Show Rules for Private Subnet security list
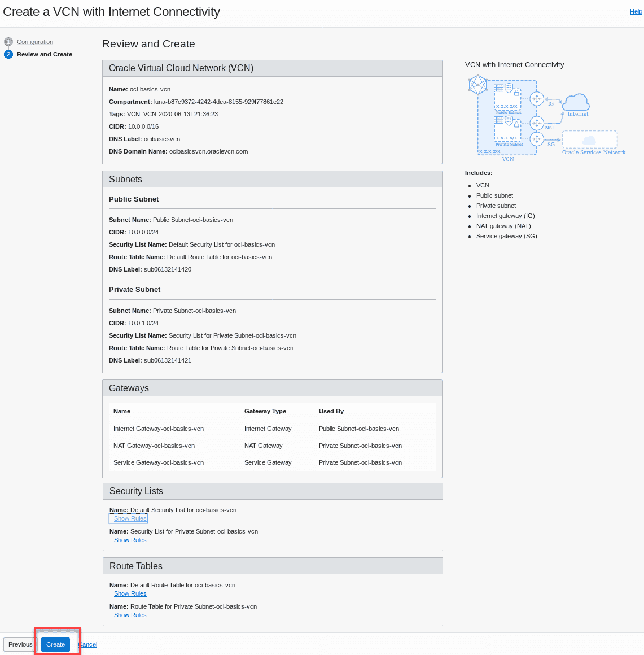This screenshot has width=644, height=655. pos(130,539)
